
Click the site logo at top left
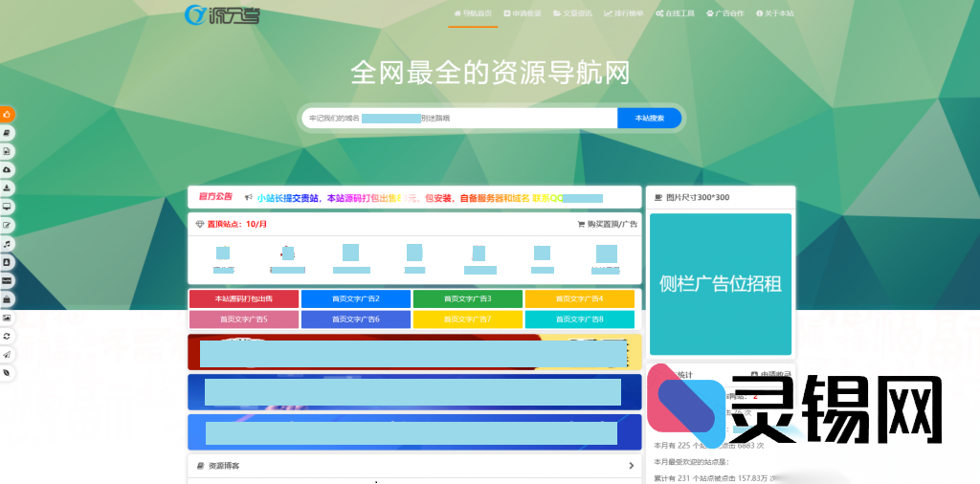click(221, 14)
